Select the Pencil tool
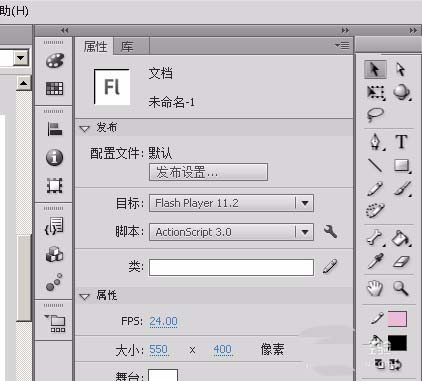 (375, 189)
